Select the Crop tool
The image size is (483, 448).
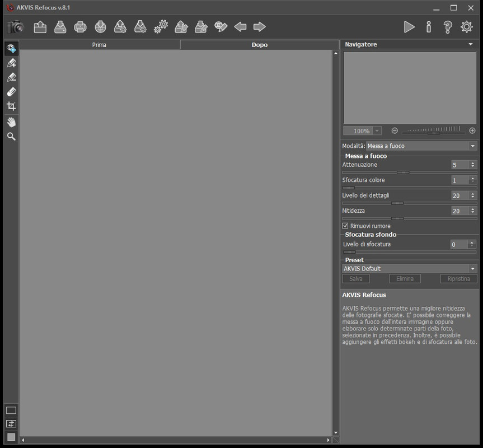(11, 106)
